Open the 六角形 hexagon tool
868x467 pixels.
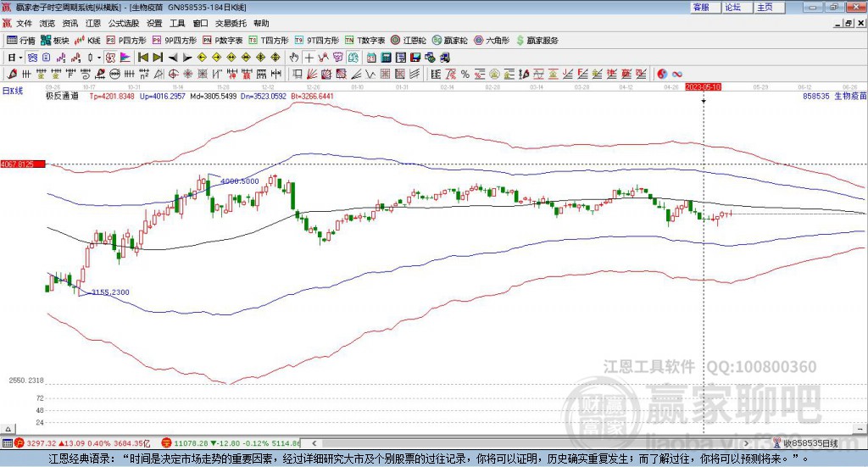(x=492, y=41)
